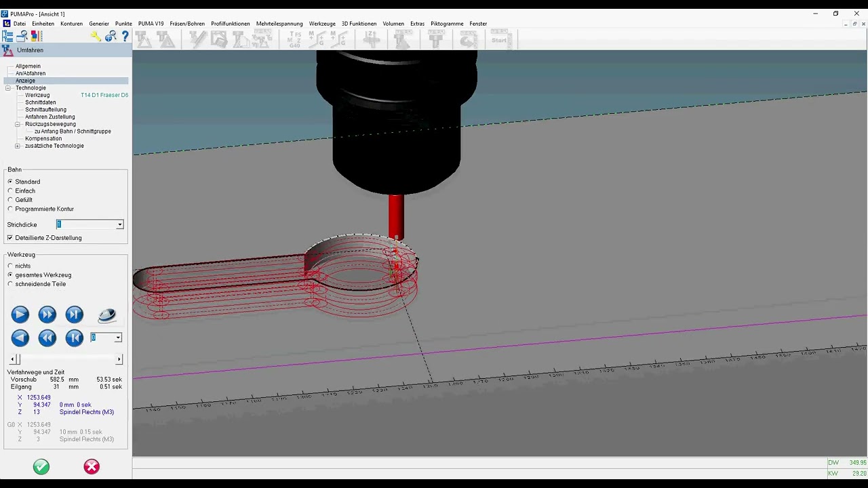Screen dimensions: 868x488
Task: Select An/Abfahren tree entry
Action: point(31,73)
